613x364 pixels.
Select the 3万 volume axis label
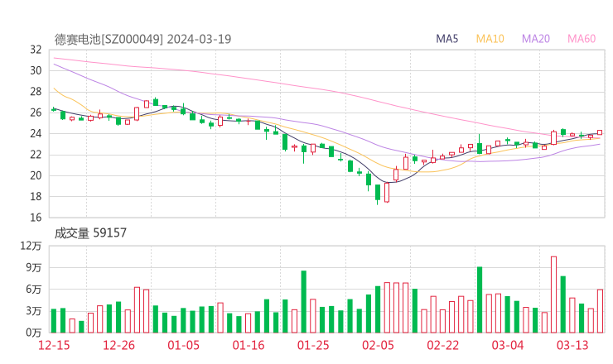click(x=34, y=311)
